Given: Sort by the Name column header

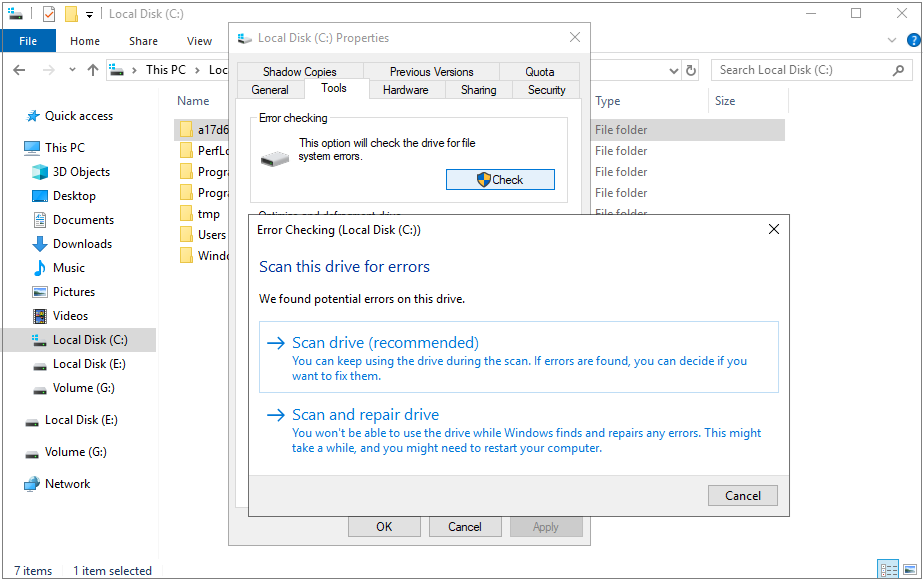Looking at the screenshot, I should click(193, 101).
